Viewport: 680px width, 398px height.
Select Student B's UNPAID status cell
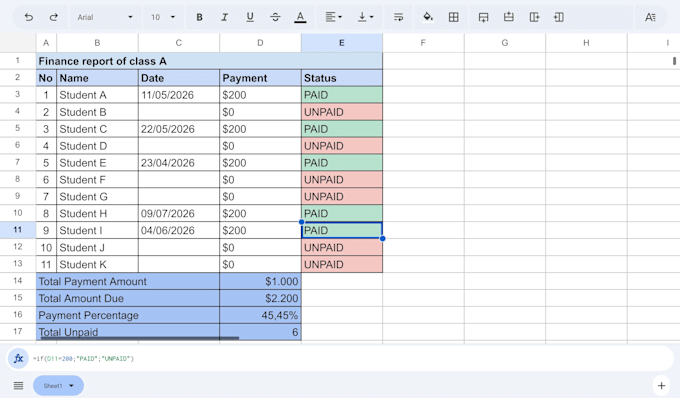pos(342,112)
